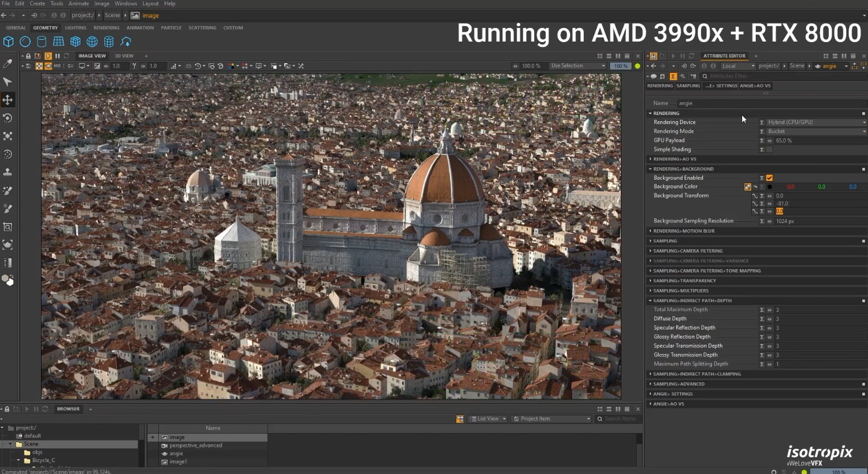Switch to 3D View tab
The width and height of the screenshot is (868, 474).
point(124,56)
